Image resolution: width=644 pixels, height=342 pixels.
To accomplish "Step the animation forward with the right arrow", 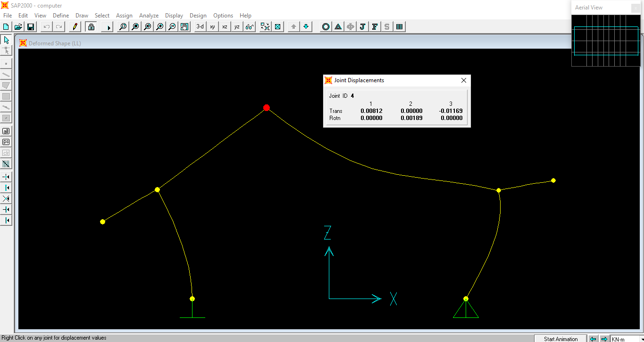I will pyautogui.click(x=605, y=338).
